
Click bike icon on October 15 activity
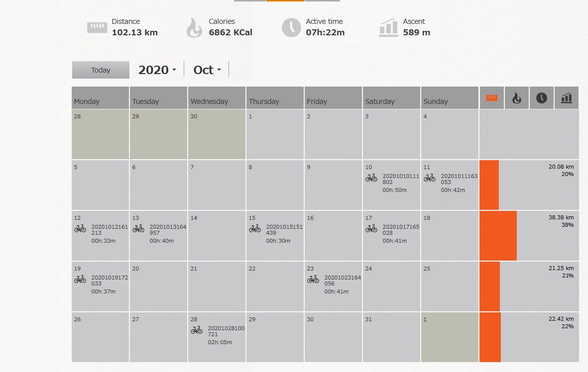[x=254, y=228]
